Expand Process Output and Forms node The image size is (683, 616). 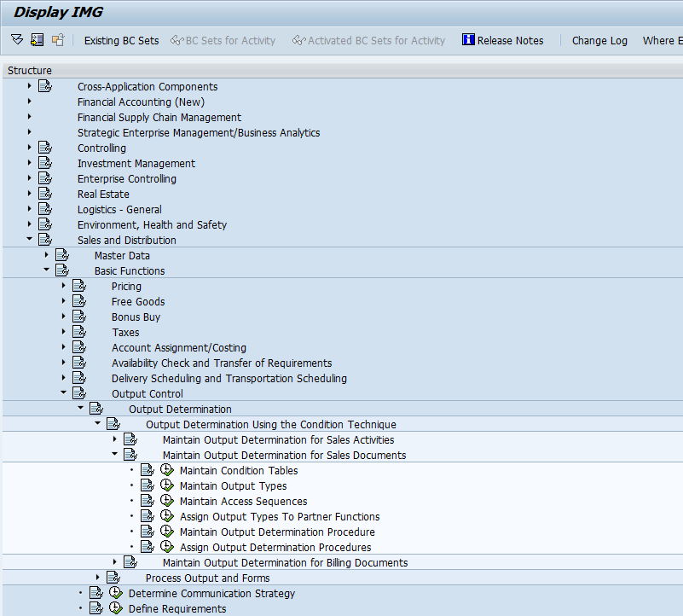click(x=97, y=578)
